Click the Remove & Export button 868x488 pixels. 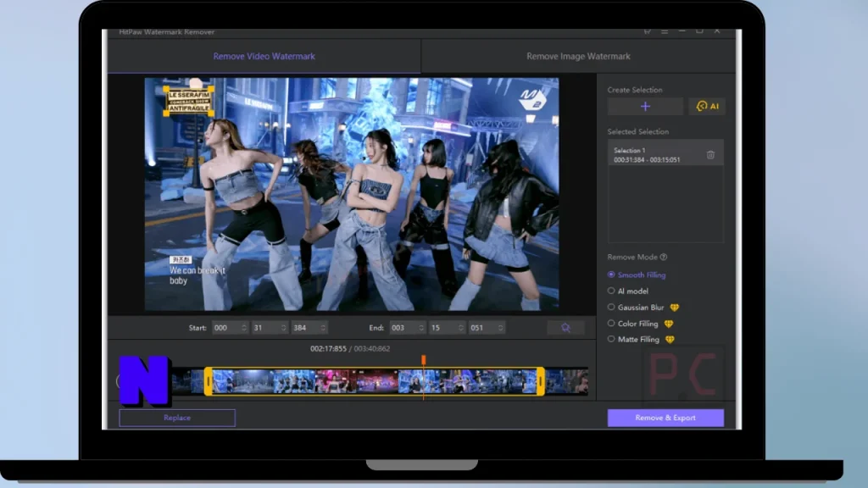click(x=665, y=418)
